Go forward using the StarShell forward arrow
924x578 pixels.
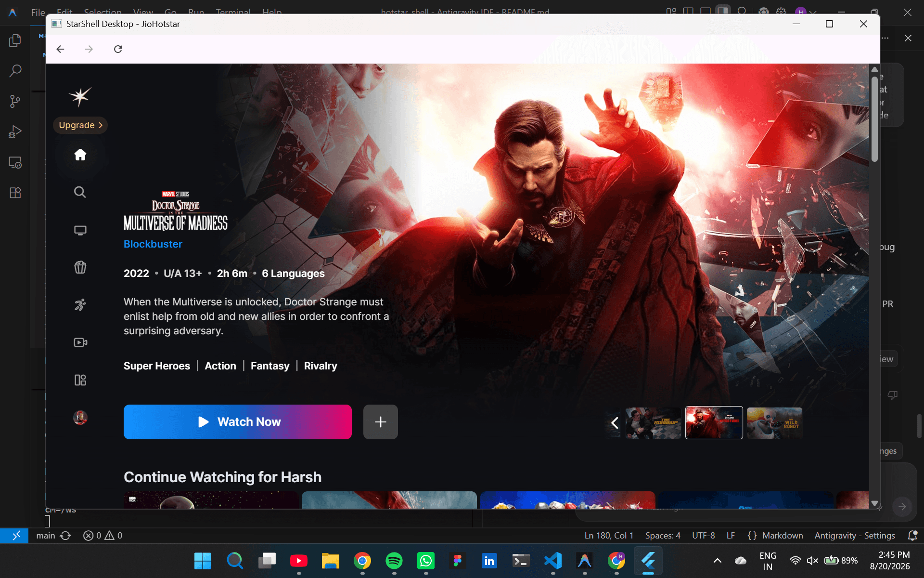[x=89, y=49]
